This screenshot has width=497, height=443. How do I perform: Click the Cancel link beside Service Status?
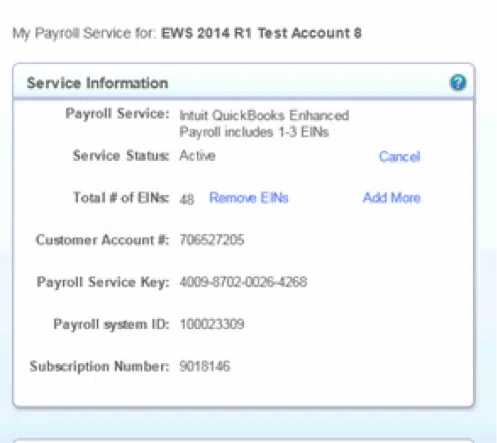(399, 156)
